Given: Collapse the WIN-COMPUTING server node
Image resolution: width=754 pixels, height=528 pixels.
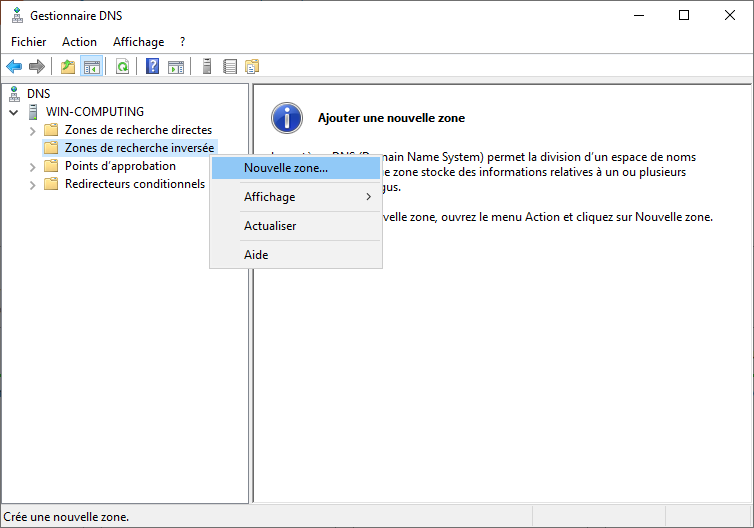Looking at the screenshot, I should tap(14, 112).
